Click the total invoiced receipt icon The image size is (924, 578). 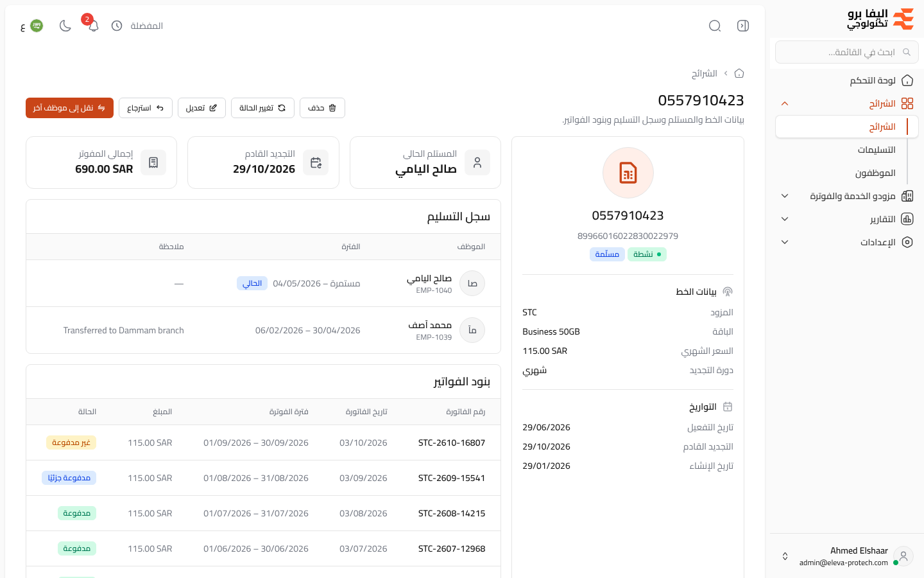coord(153,162)
